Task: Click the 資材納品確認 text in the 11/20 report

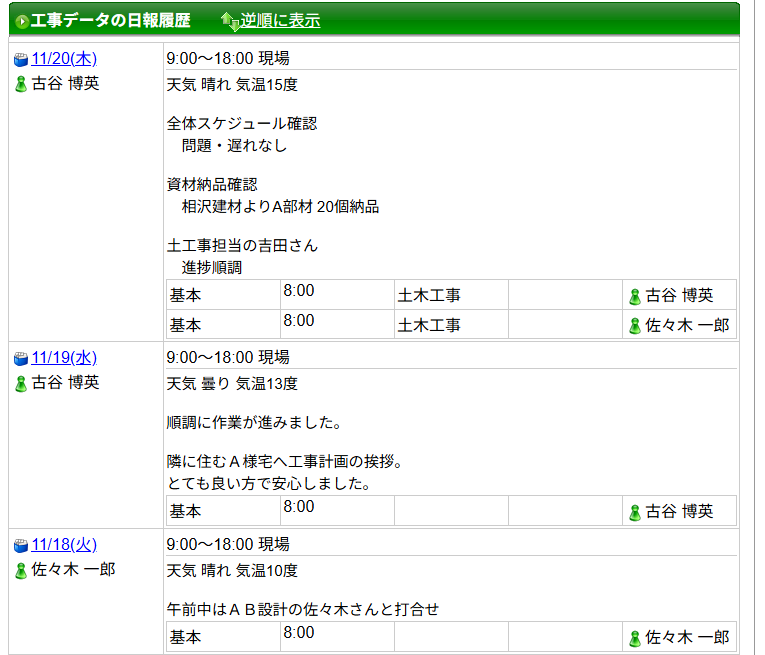Action: point(212,185)
